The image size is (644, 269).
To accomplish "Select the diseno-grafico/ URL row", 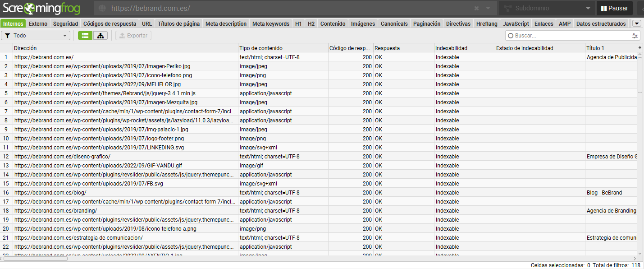I will (125, 157).
